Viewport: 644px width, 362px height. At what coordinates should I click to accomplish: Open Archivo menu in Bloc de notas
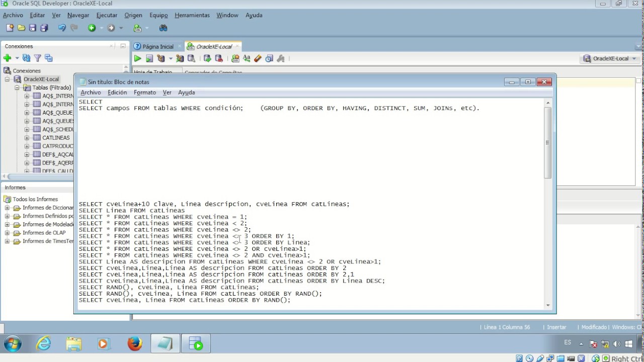(91, 93)
